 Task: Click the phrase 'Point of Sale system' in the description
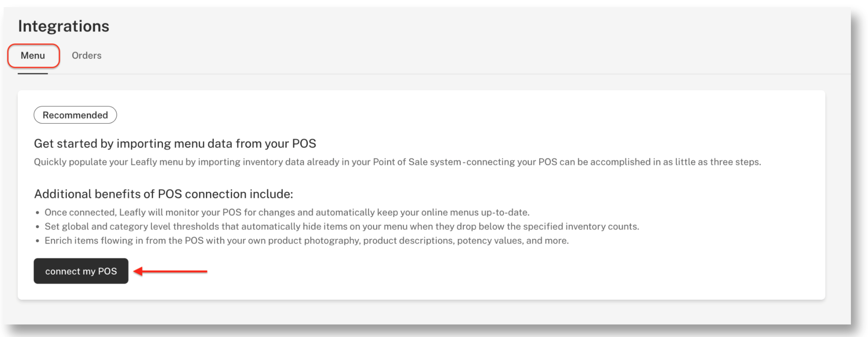point(417,162)
